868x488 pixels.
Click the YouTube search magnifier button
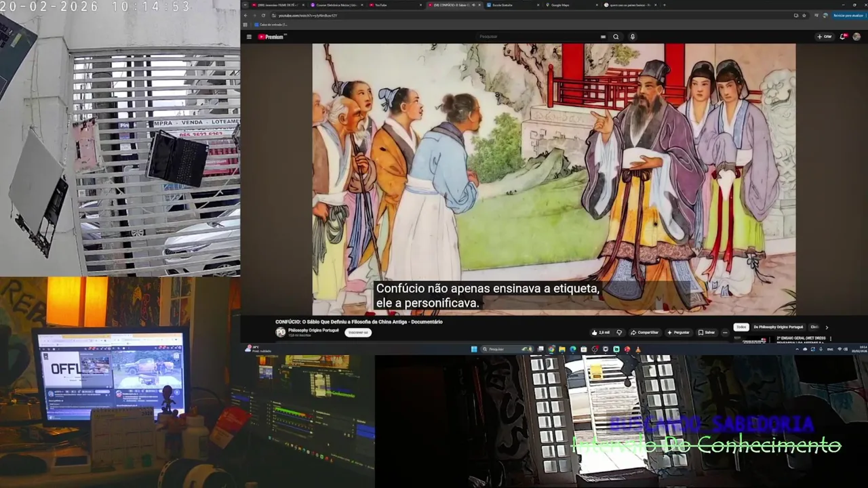(x=616, y=37)
